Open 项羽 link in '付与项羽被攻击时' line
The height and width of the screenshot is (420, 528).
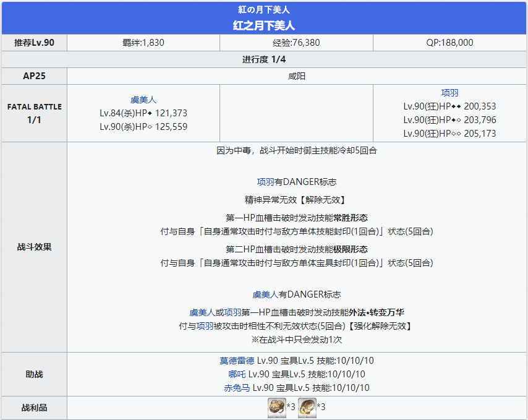205,326
